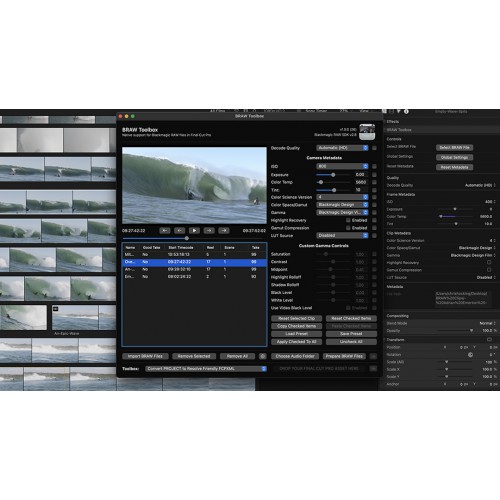Viewport: 500px width, 500px height.
Task: Sort clips by the Name column header
Action: pos(130,248)
